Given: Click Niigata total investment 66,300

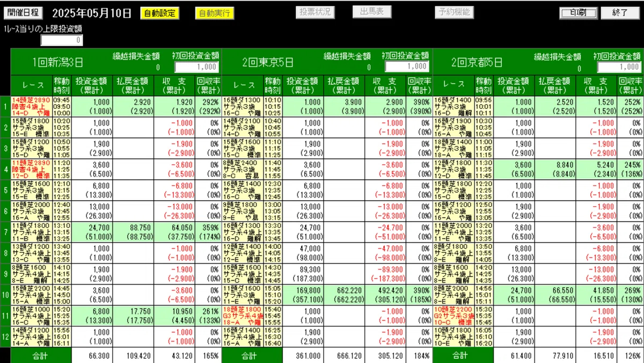Looking at the screenshot, I should [100, 355].
